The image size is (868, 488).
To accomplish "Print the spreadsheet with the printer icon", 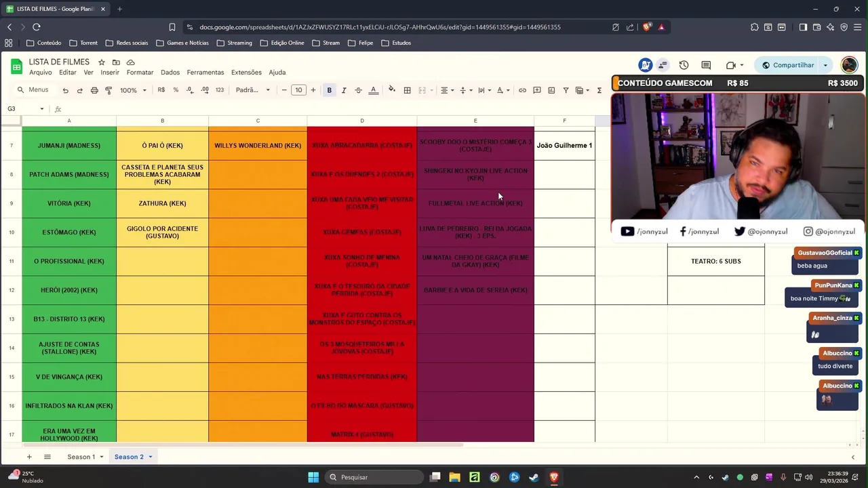I will (94, 90).
